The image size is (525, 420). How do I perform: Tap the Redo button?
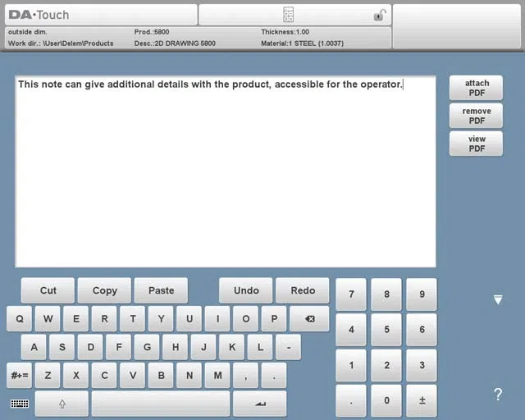(x=303, y=290)
